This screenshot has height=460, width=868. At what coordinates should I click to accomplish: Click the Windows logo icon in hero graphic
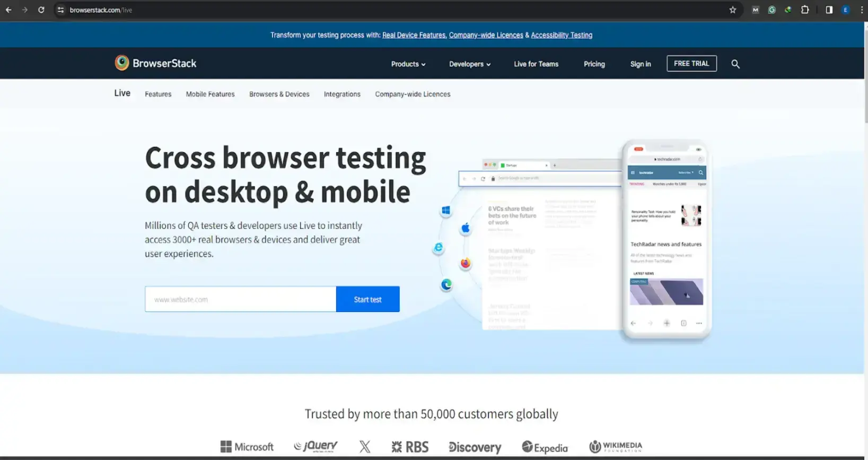point(446,211)
